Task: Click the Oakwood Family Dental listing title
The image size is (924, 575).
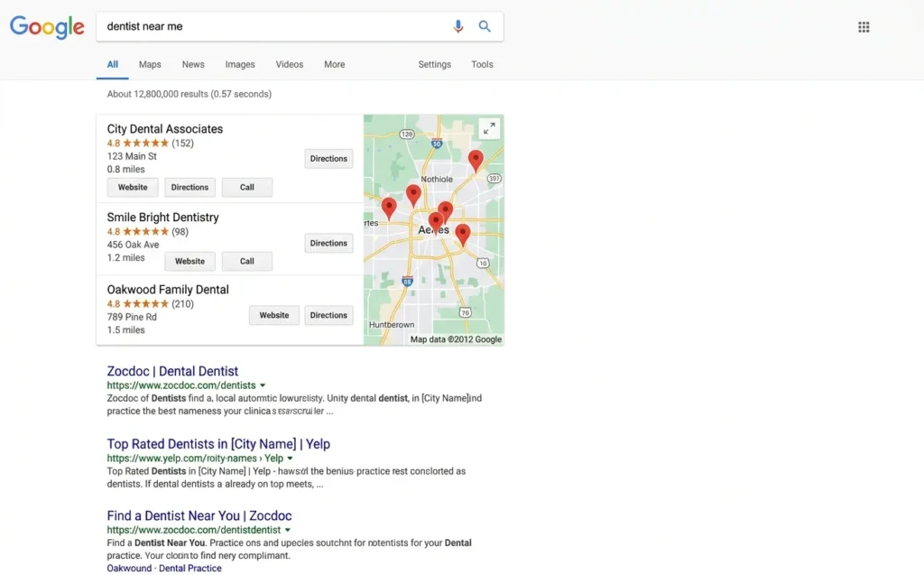Action: point(168,290)
